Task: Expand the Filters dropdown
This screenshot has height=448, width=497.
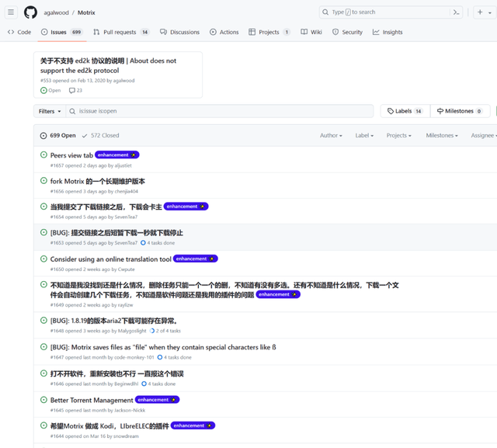Action: pyautogui.click(x=50, y=111)
